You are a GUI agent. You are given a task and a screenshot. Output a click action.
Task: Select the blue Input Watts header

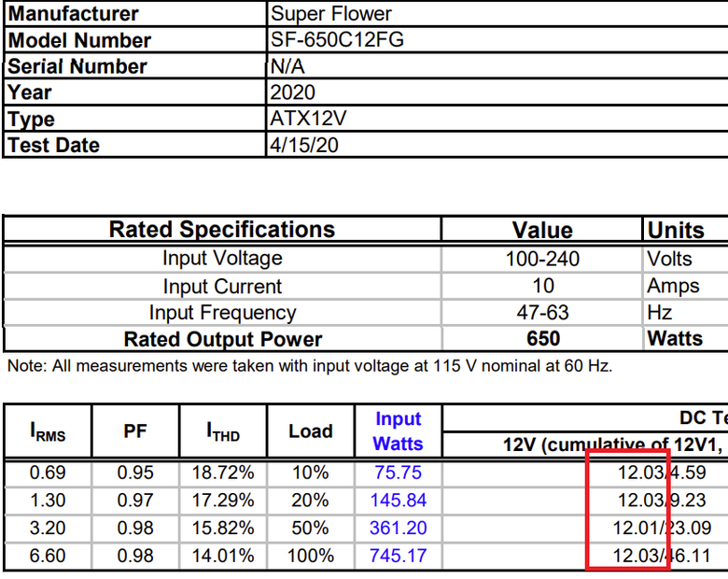click(398, 431)
